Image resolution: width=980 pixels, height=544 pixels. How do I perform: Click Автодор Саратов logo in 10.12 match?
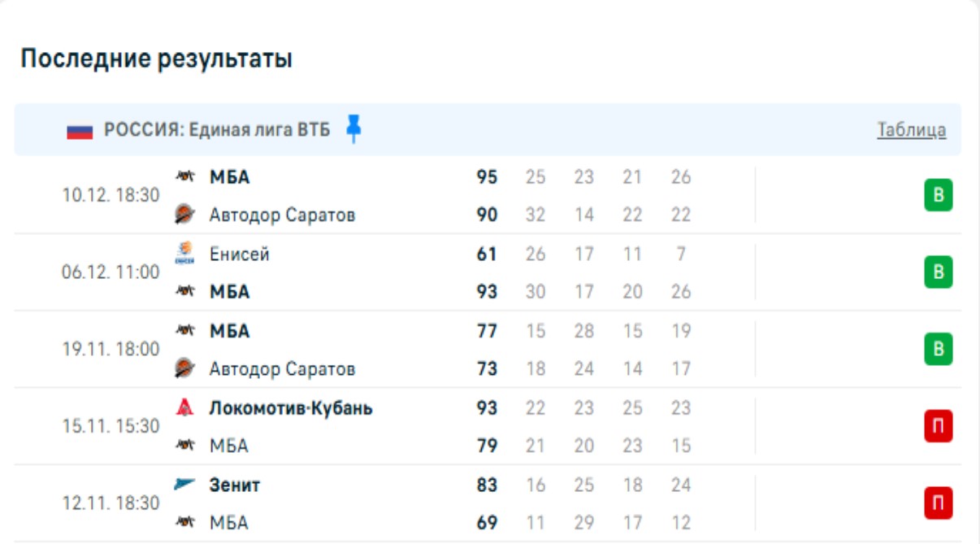click(185, 215)
